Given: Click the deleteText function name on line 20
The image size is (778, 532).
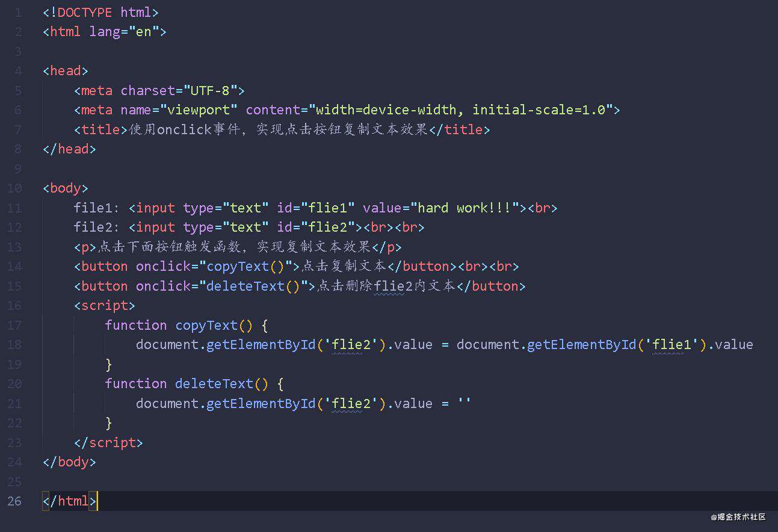Looking at the screenshot, I should [214, 383].
